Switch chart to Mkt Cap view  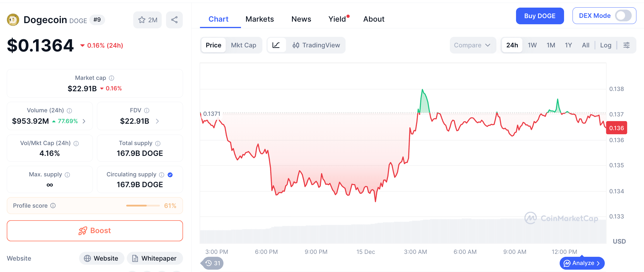point(244,45)
